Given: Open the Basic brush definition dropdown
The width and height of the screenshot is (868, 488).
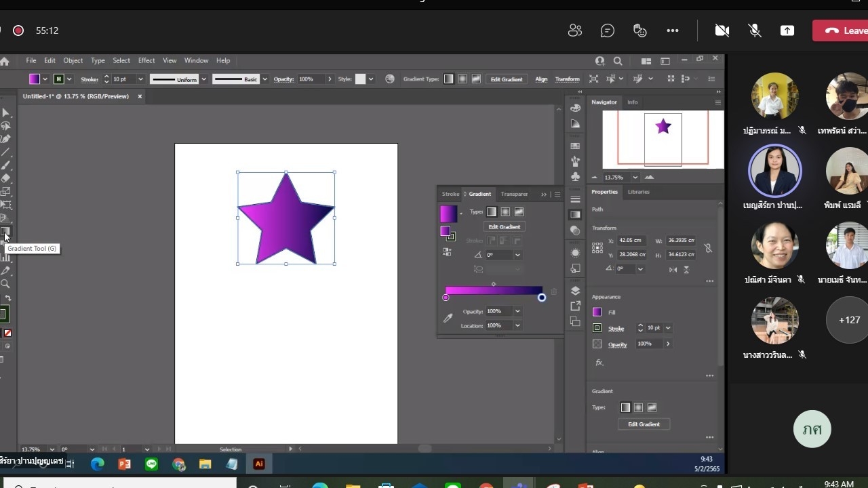Looking at the screenshot, I should point(264,79).
